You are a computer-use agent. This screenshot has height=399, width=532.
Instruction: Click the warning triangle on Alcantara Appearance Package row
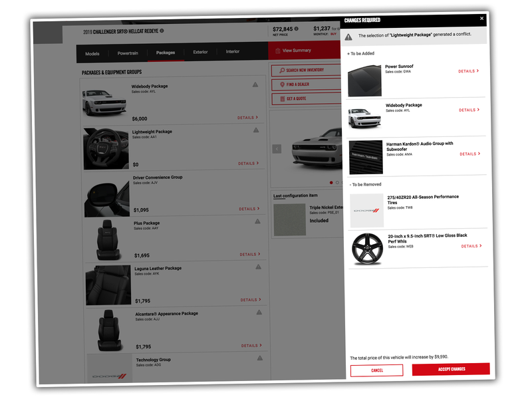pos(259,312)
